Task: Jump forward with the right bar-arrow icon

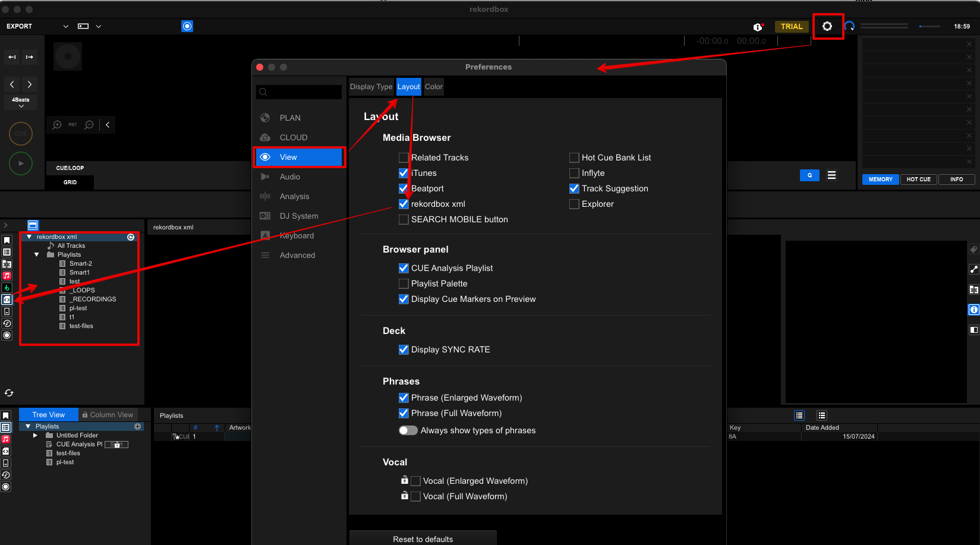Action: click(30, 57)
